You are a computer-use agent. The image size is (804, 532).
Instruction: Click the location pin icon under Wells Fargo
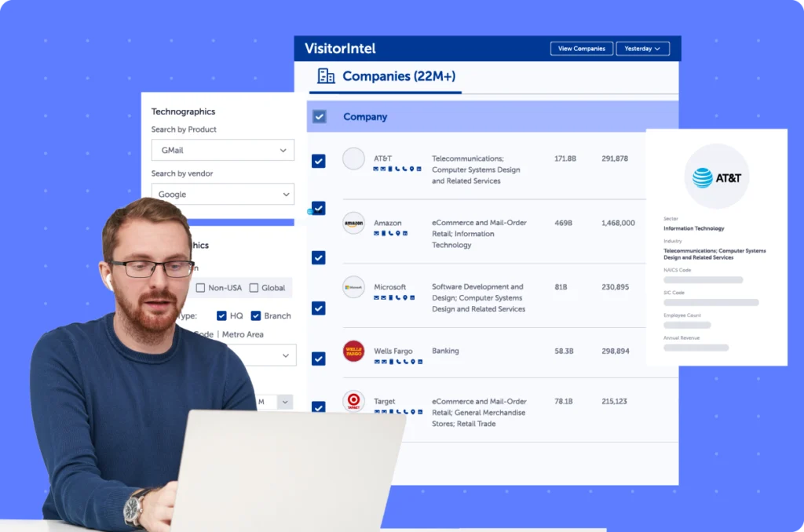click(413, 361)
